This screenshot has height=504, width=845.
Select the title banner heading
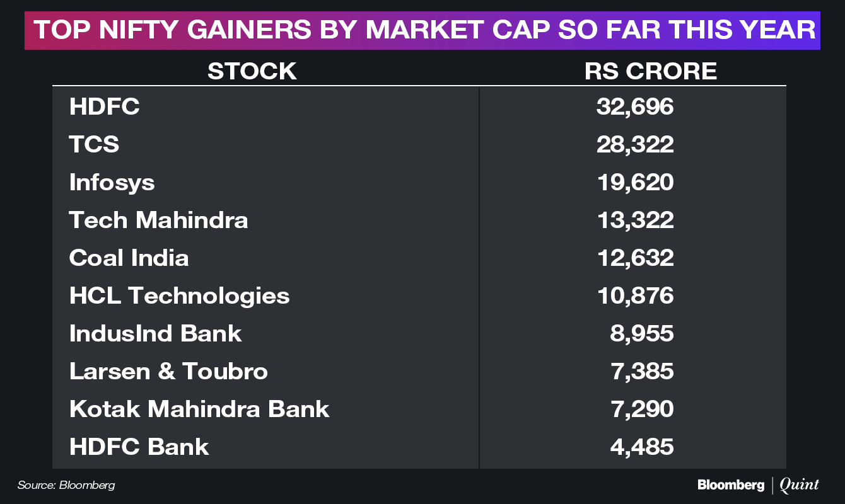(422, 31)
